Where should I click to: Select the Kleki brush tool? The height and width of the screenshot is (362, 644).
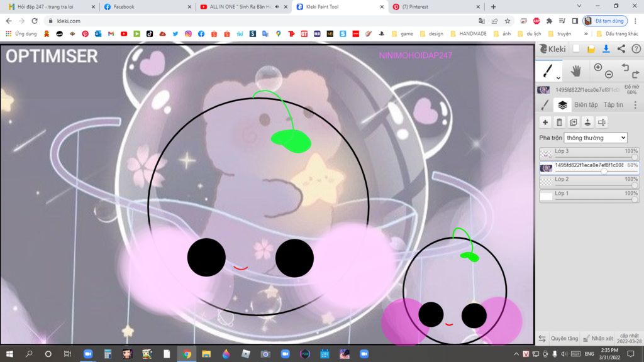tap(548, 70)
